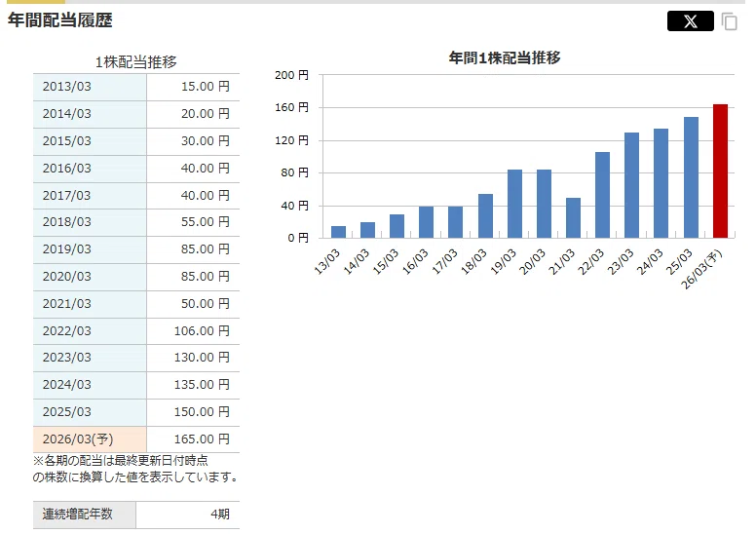Click the 4期 value cell
The height and width of the screenshot is (534, 756).
188,515
